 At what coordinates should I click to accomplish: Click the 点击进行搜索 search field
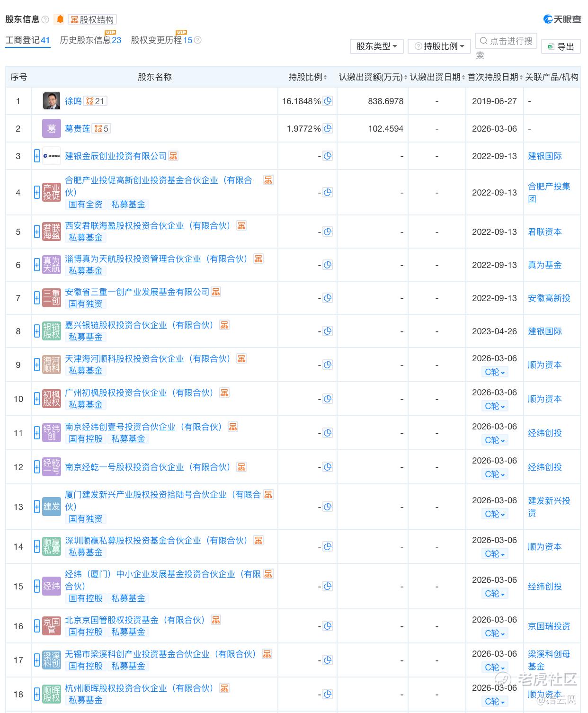(506, 41)
